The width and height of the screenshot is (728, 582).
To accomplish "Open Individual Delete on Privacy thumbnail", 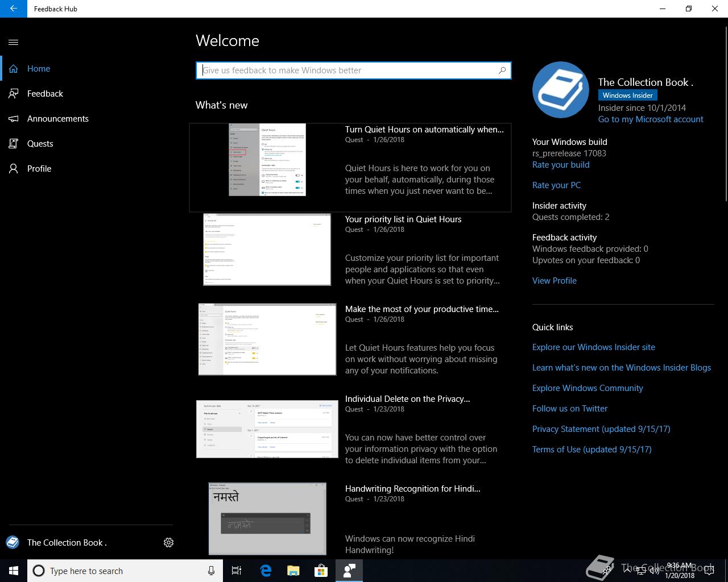I will point(267,429).
